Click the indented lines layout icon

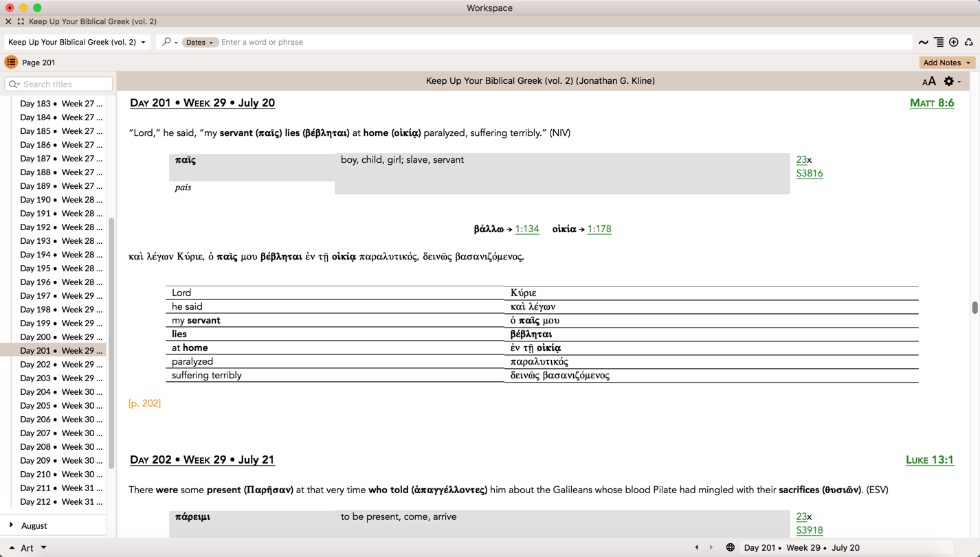pos(939,43)
